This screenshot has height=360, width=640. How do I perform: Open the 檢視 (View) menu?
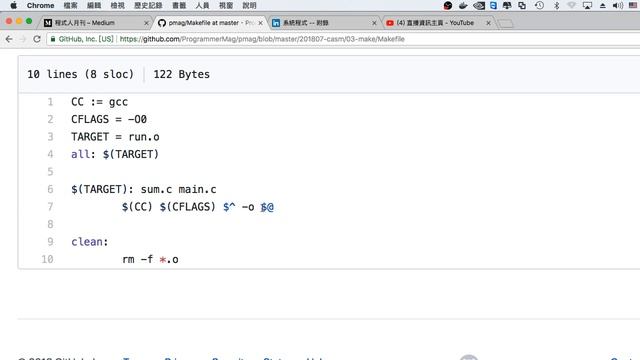[118, 5]
